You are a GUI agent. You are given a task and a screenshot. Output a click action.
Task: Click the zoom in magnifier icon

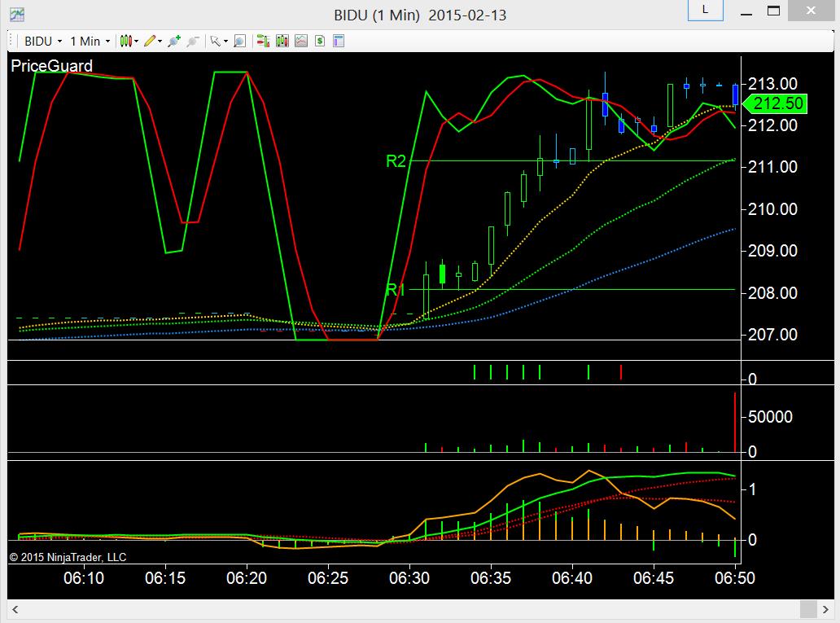click(x=173, y=42)
